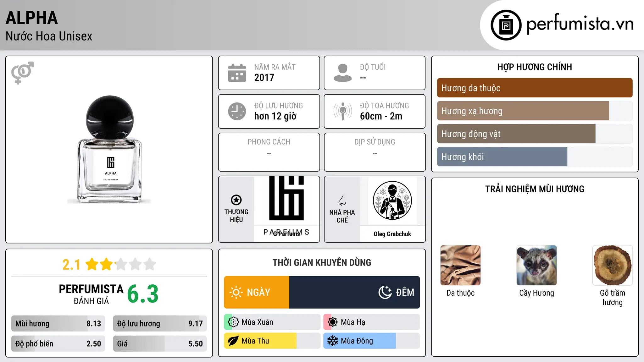
Task: Click the Perfumista Đánh giá label
Action: coord(91,294)
